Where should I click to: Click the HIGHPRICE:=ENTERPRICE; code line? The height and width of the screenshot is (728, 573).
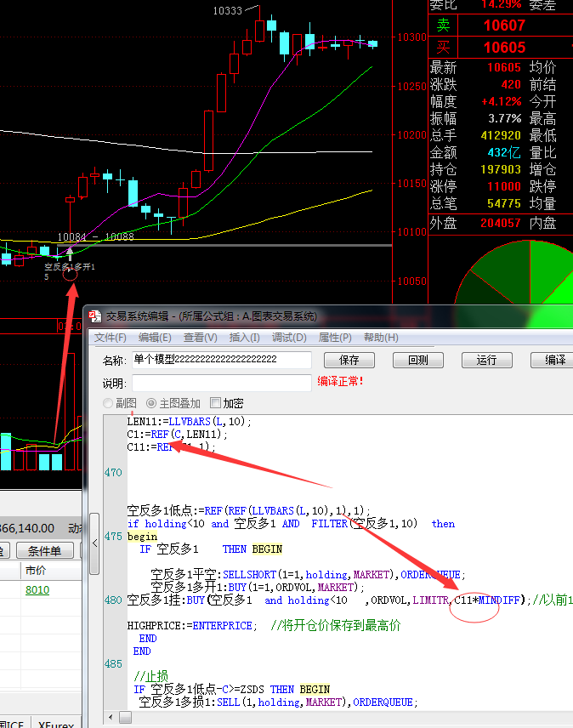click(x=191, y=626)
